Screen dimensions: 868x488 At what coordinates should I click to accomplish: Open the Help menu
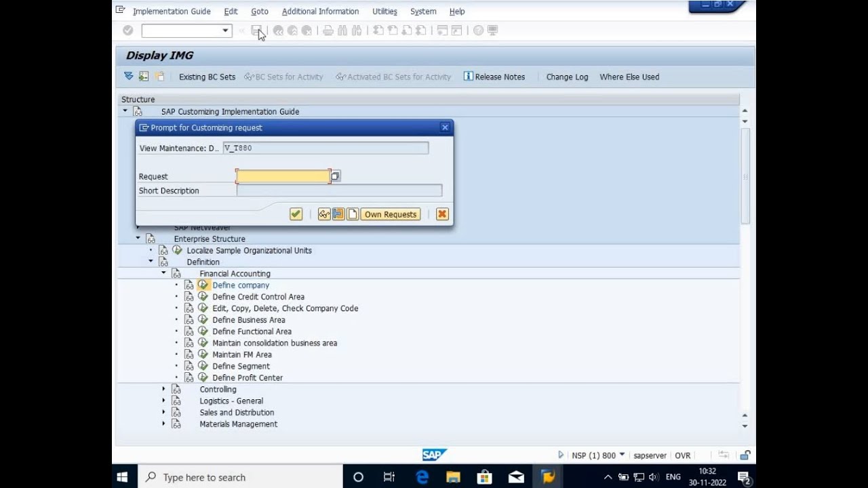pyautogui.click(x=457, y=12)
